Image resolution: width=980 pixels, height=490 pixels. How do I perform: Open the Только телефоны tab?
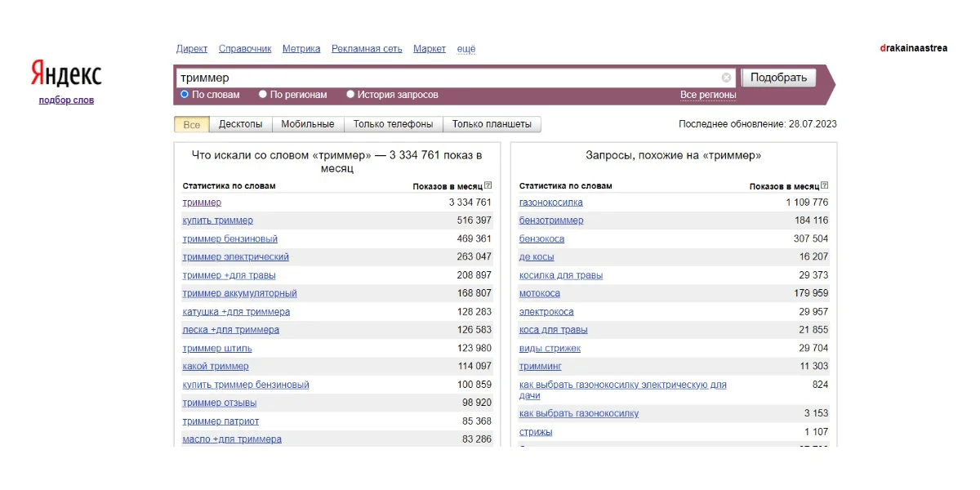393,124
